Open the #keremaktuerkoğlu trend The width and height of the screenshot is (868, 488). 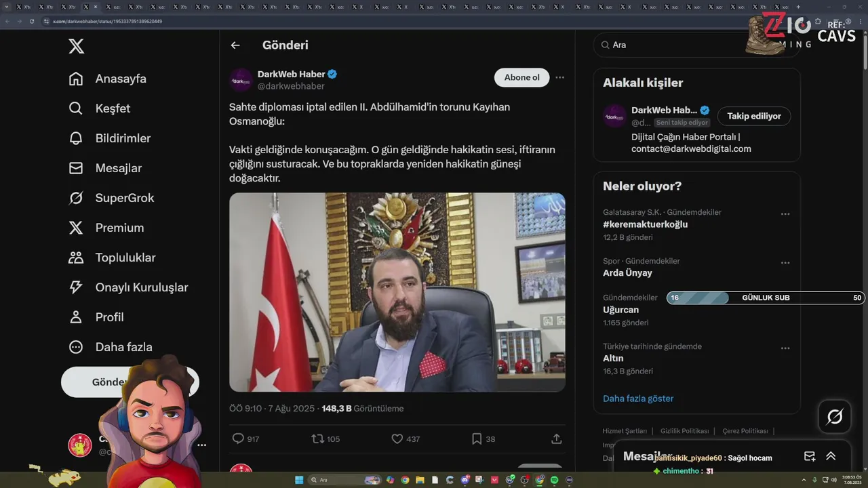[646, 224]
